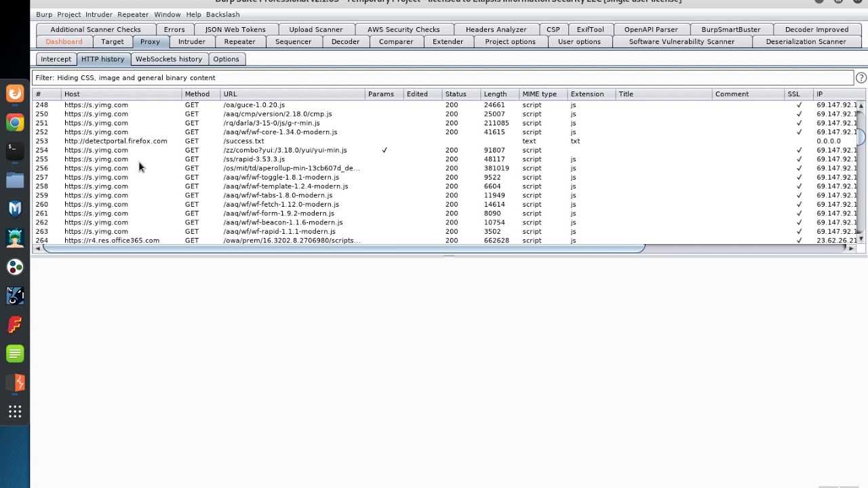Image resolution: width=868 pixels, height=488 pixels.
Task: Open the Headers Analyzer tab
Action: click(496, 29)
